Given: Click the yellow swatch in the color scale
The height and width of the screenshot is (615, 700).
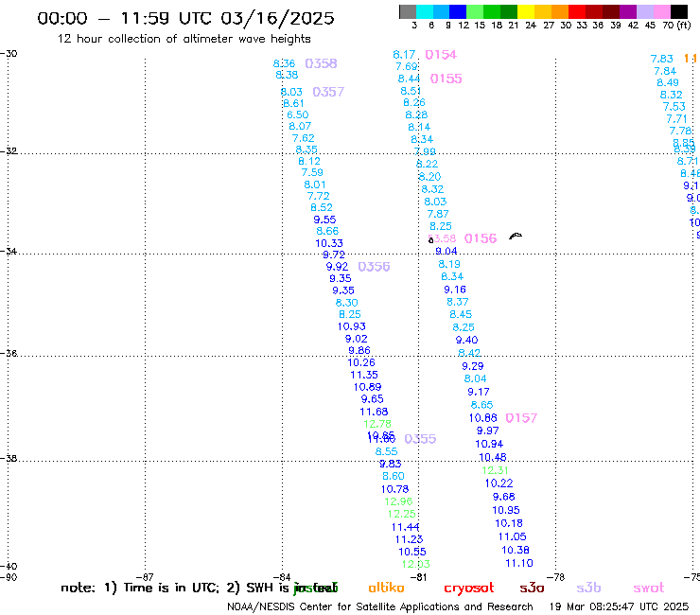Looking at the screenshot, I should pyautogui.click(x=526, y=11).
